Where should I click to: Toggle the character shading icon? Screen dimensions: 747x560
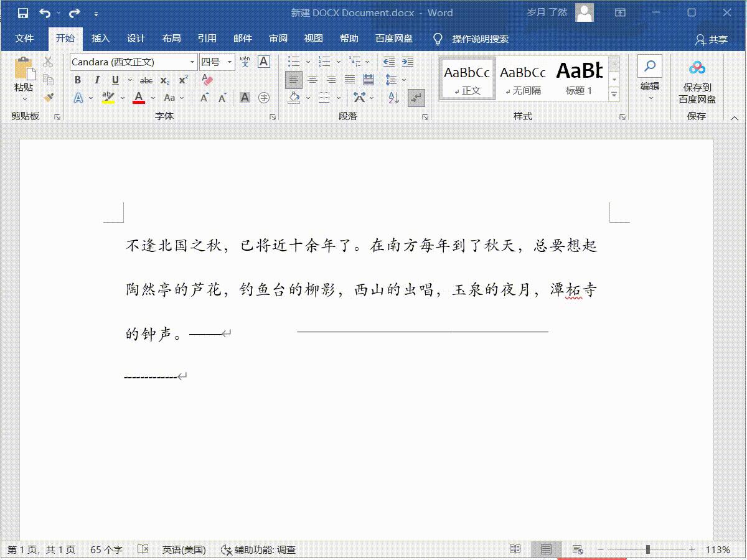click(x=244, y=96)
